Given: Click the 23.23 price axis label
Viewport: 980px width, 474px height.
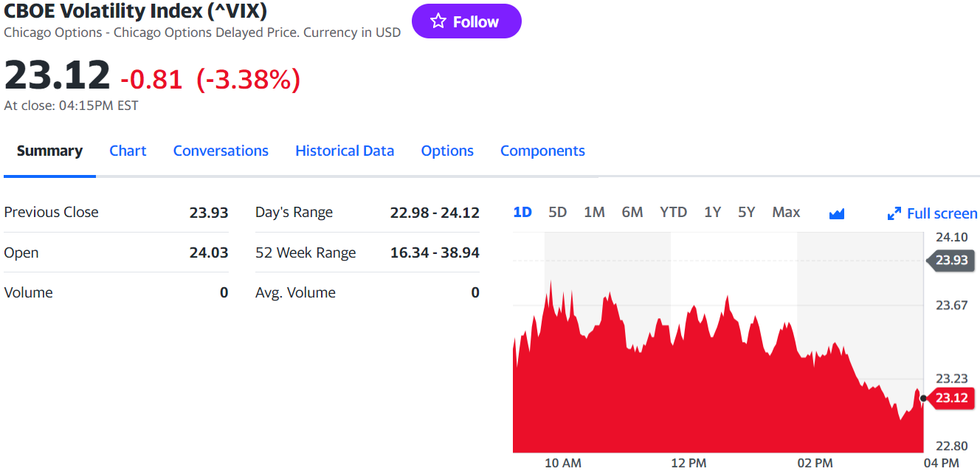Looking at the screenshot, I should (x=951, y=378).
